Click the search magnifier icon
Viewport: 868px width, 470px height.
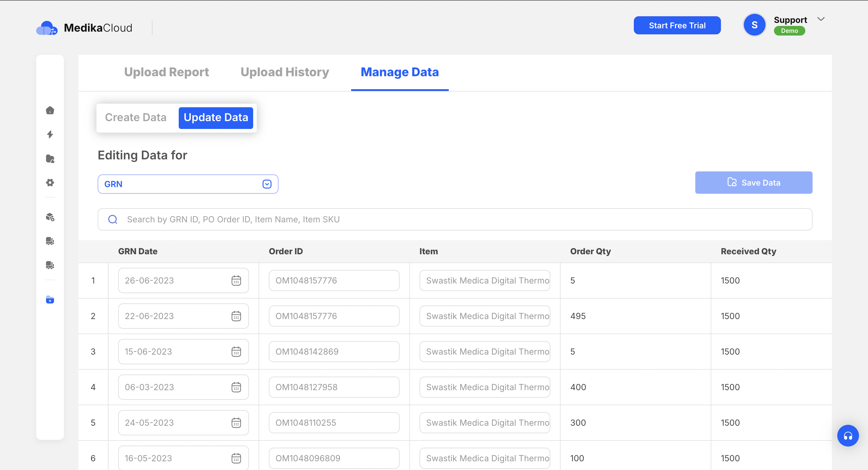pos(112,219)
